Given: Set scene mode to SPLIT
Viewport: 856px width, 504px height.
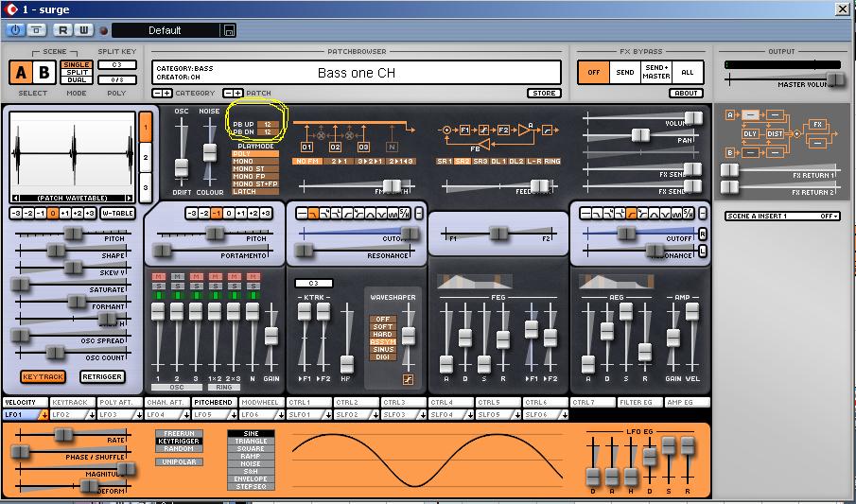Looking at the screenshot, I should point(77,72).
